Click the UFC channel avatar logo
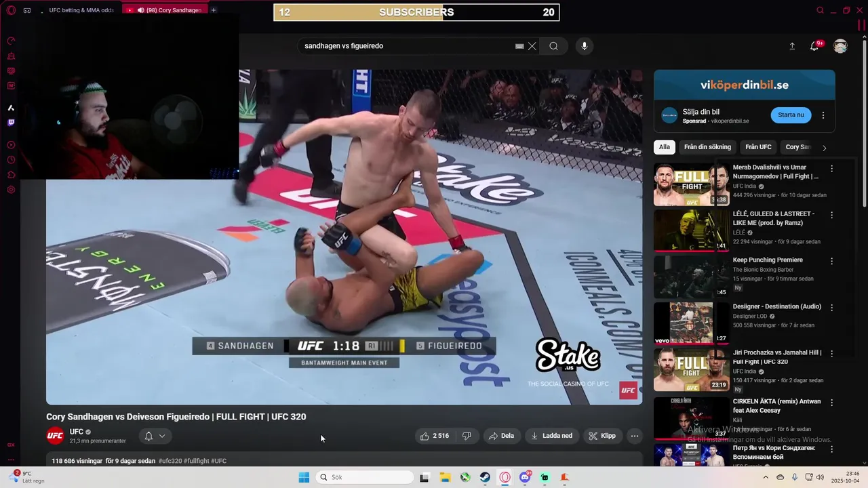The width and height of the screenshot is (868, 488). coord(55,436)
